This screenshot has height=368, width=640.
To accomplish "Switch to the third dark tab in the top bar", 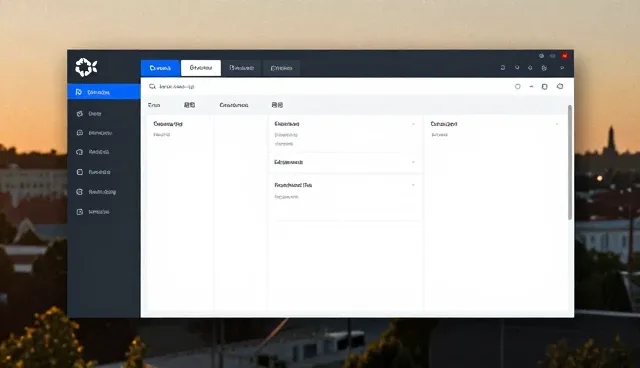I will [242, 68].
